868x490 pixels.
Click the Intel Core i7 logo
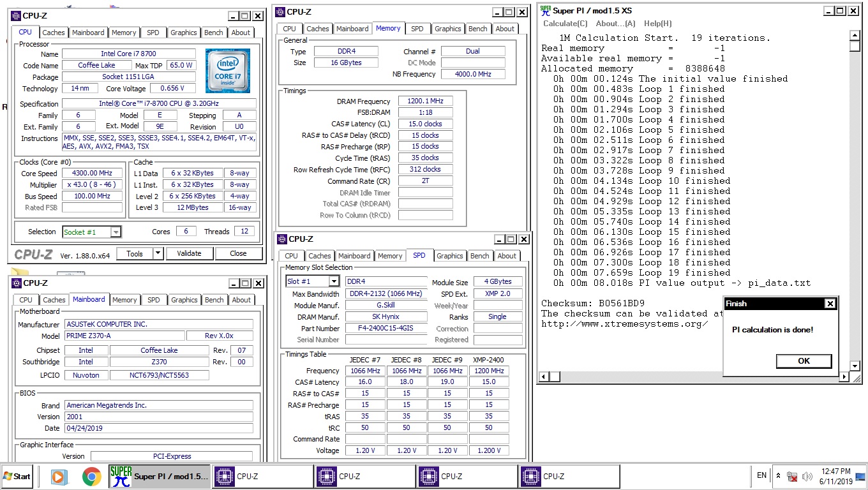228,71
